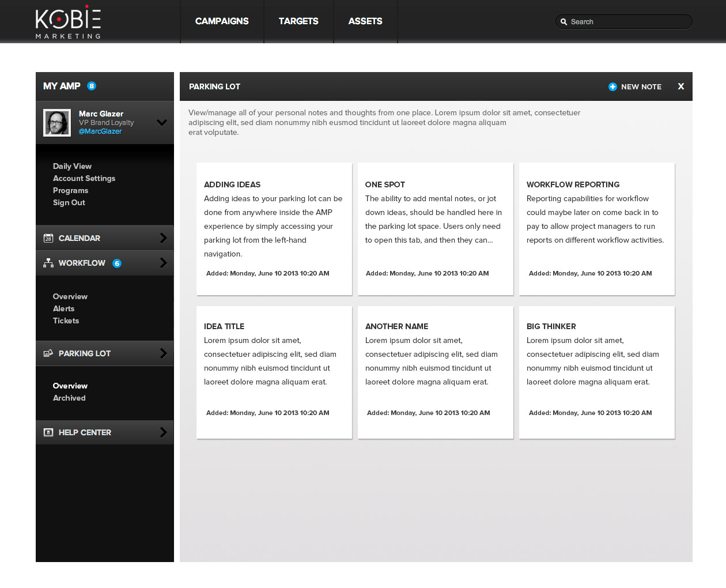Click the blue plus New Note icon
The image size is (726, 588).
tap(612, 86)
